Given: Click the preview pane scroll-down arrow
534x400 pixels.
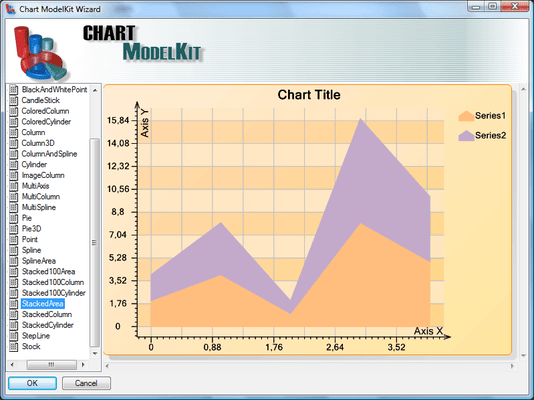Looking at the screenshot, I should pyautogui.click(x=524, y=356).
